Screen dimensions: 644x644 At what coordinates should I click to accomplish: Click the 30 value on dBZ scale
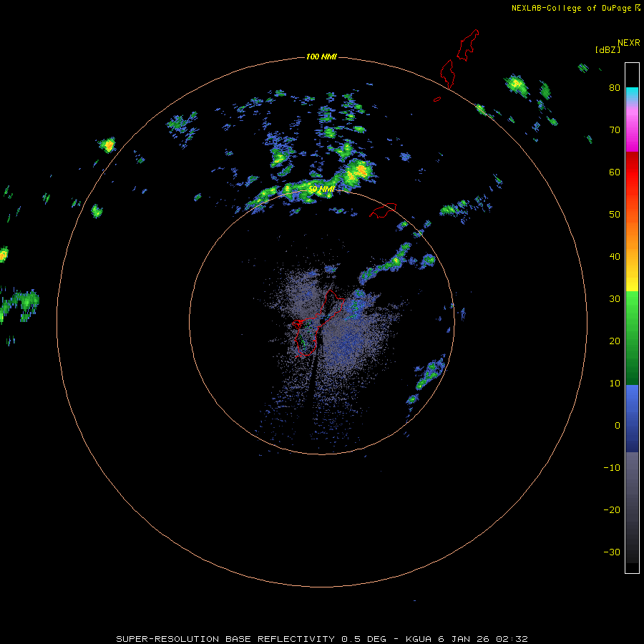coord(615,298)
